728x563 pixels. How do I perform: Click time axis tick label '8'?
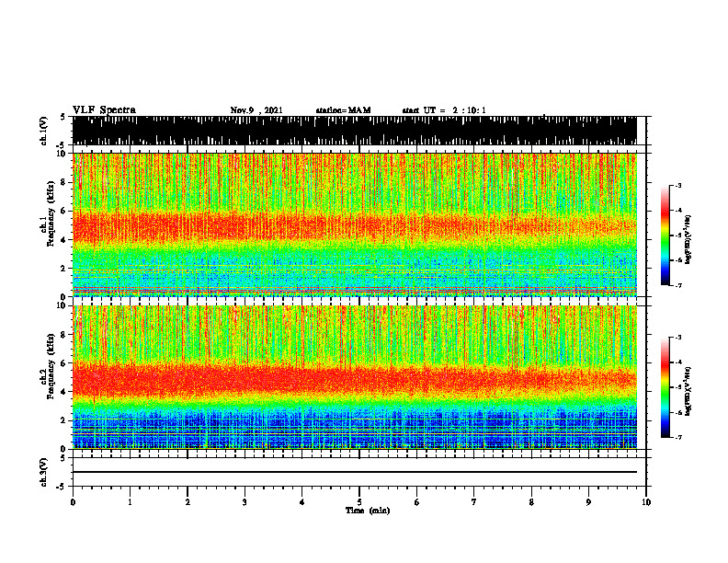tap(531, 502)
